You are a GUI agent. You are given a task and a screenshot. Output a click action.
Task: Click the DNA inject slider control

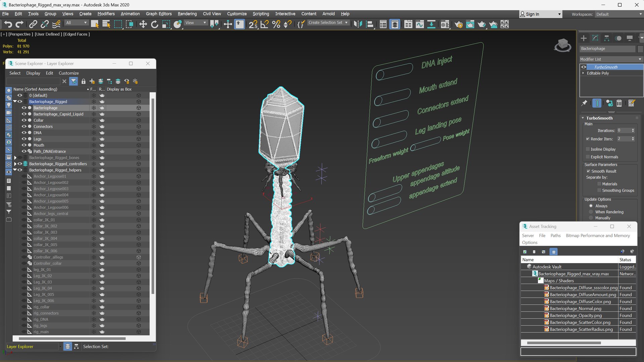point(394,71)
